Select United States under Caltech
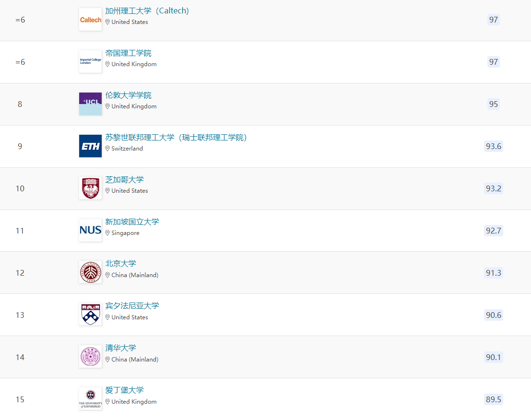Image resolution: width=531 pixels, height=420 pixels. [130, 22]
